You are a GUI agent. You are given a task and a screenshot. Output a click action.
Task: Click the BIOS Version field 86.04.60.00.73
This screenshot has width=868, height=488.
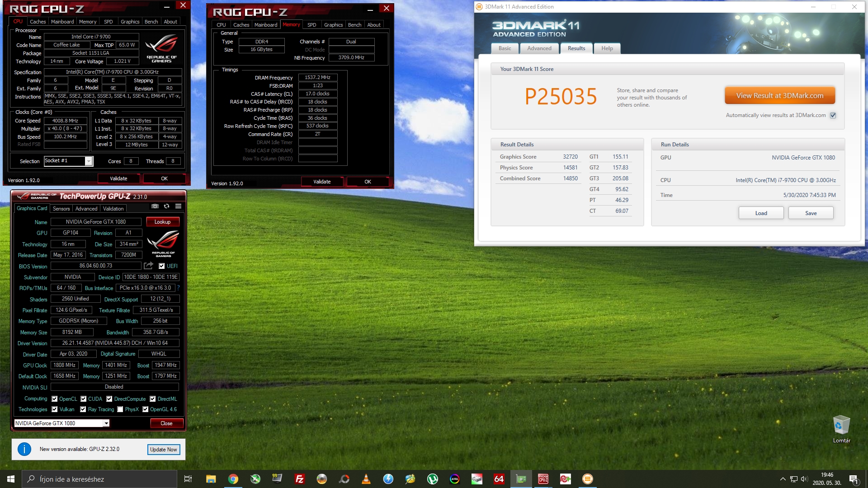(x=96, y=266)
